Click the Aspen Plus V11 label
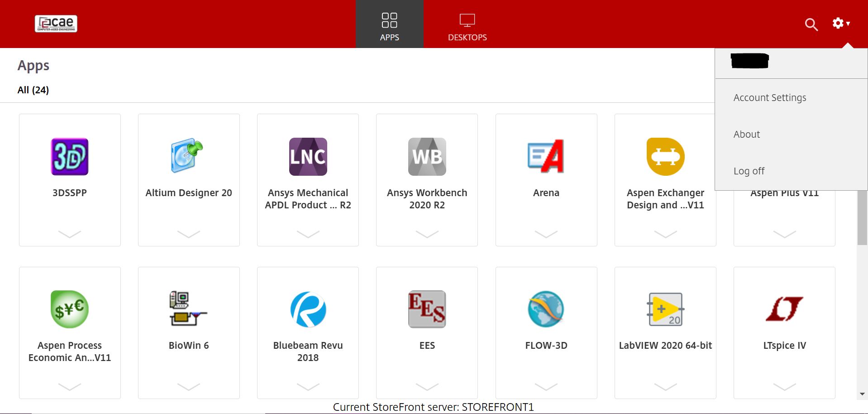The image size is (868, 414). coord(784,194)
